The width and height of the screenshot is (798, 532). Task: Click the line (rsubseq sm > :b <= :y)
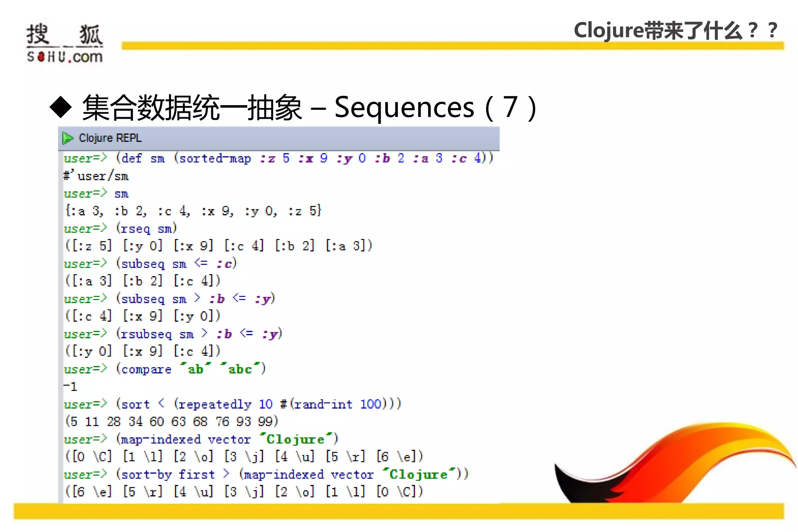[173, 334]
